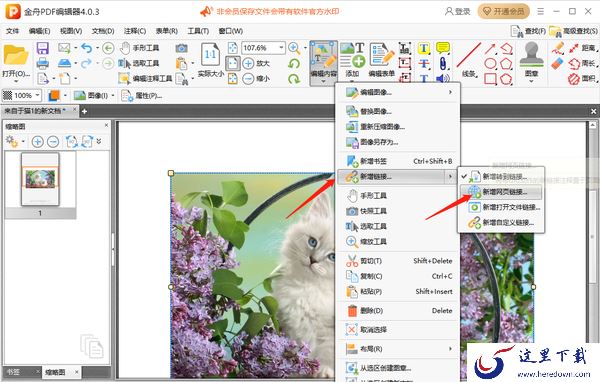600x382 pixels.
Task: Expand the 编辑内容 dropdown button
Action: coord(323,82)
